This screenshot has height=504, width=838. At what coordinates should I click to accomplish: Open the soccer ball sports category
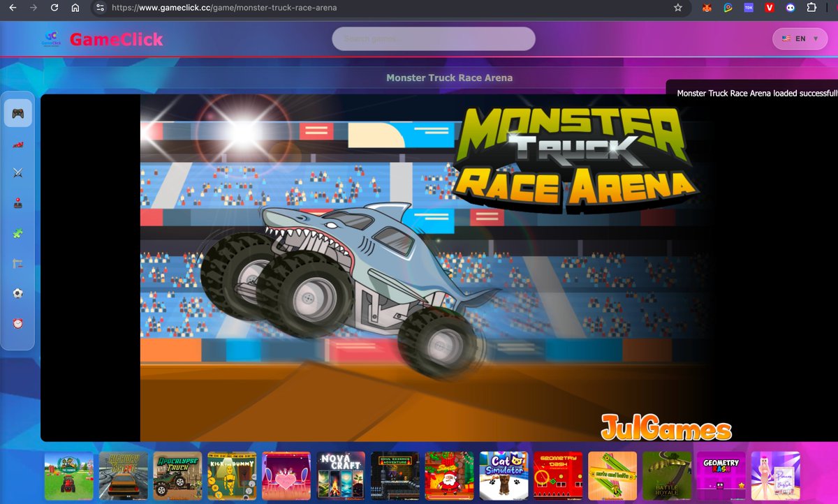18,293
